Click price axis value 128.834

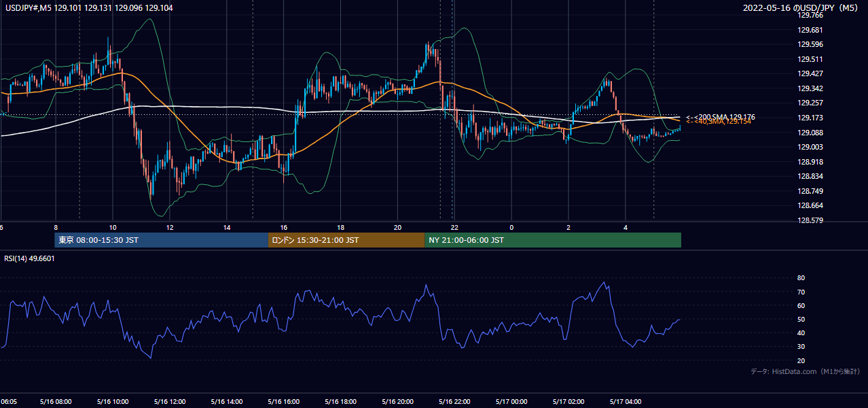pyautogui.click(x=810, y=176)
